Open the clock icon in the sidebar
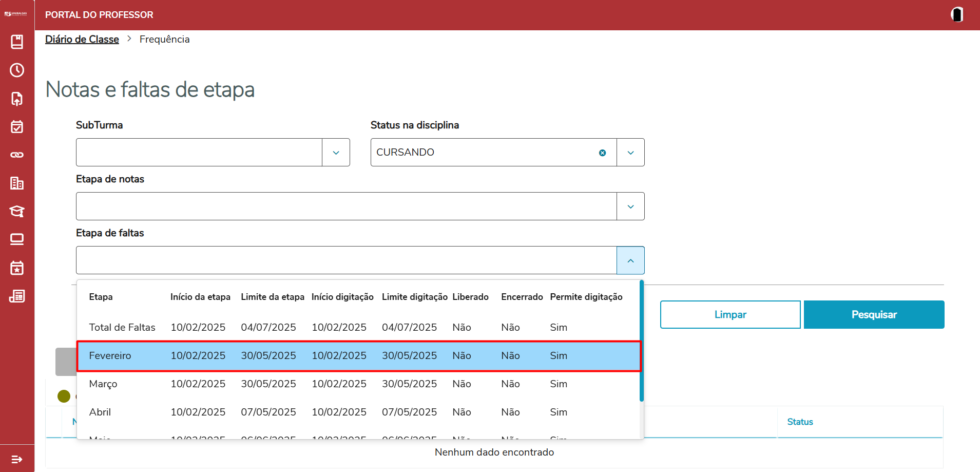Screen dimensions: 980x472 click(17, 70)
